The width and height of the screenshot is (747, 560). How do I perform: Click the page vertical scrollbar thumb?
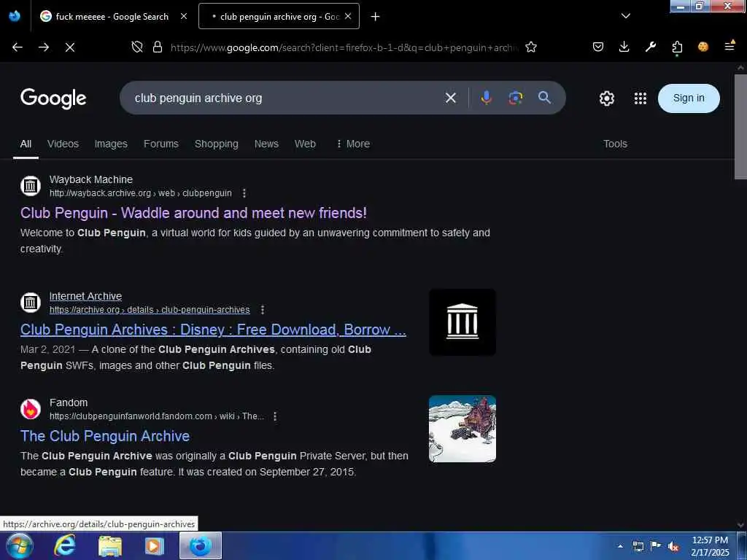(740, 127)
